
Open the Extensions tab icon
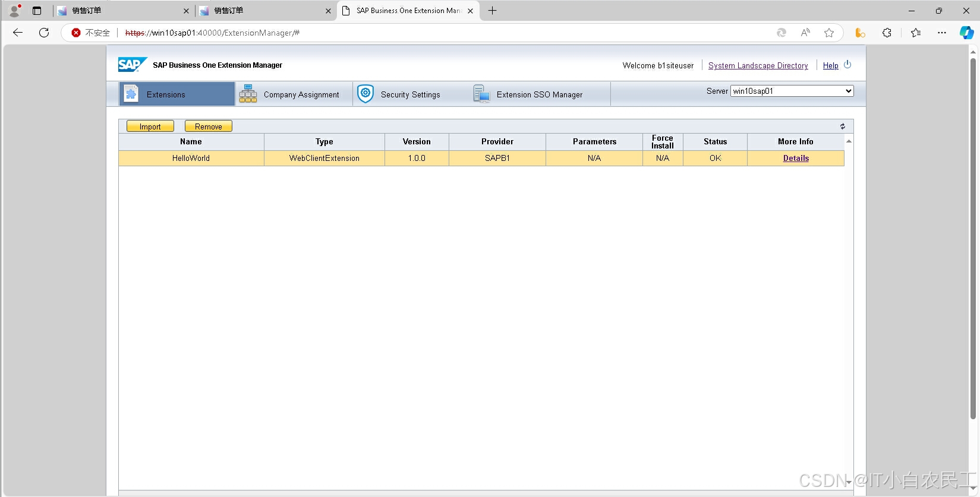click(x=131, y=94)
